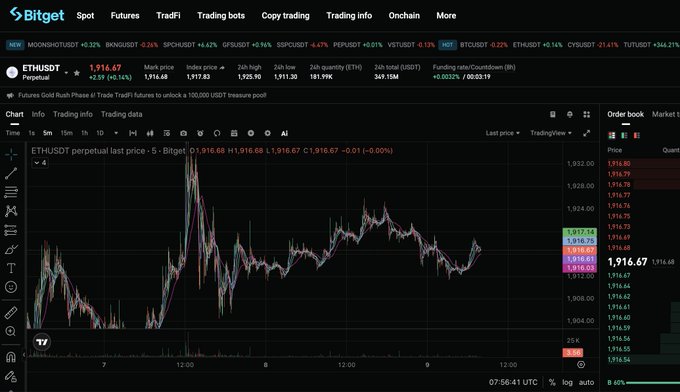Toggle lock all drawing tools
Screen dimensions: 680x392
(11, 376)
